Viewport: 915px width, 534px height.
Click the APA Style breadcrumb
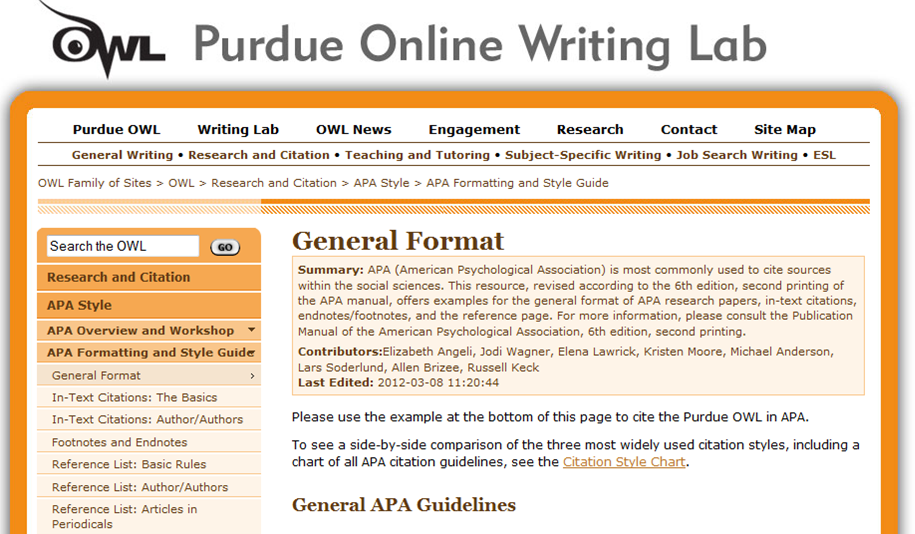pos(381,183)
